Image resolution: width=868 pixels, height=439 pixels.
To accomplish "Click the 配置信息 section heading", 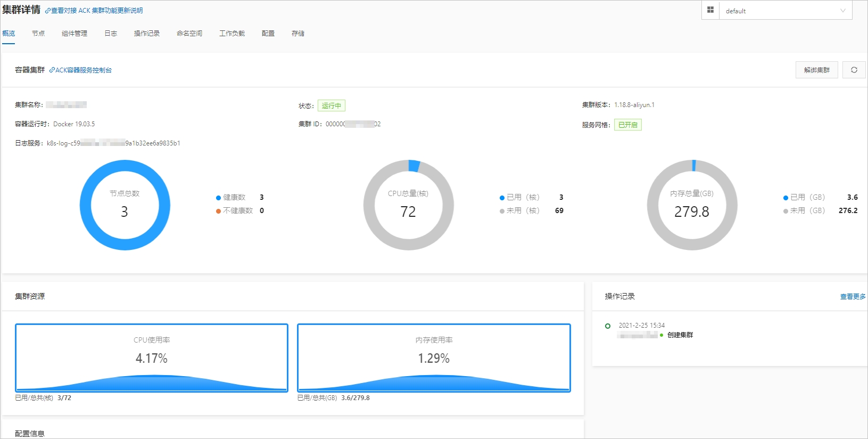I will (30, 434).
